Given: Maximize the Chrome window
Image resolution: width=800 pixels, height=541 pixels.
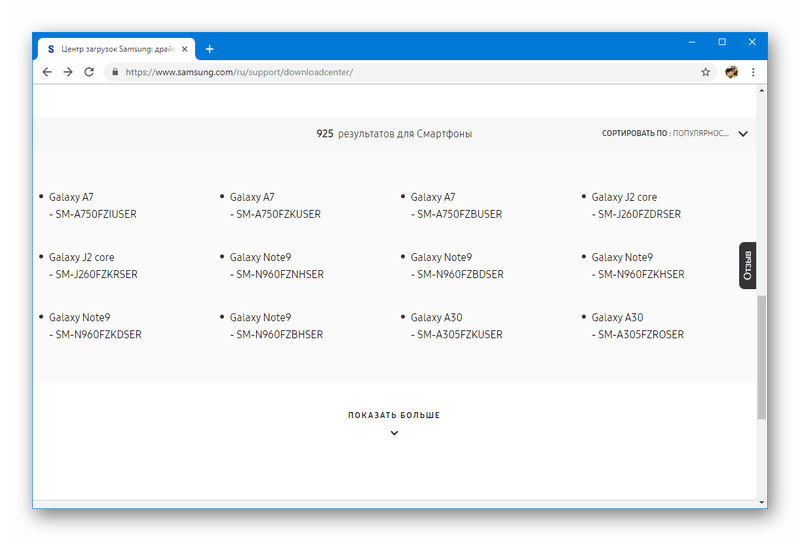Looking at the screenshot, I should point(722,42).
